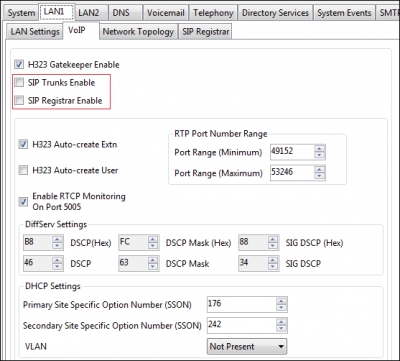400x361 pixels.
Task: Adjust the DSCP Mask decimal spinner
Action: click(x=153, y=263)
